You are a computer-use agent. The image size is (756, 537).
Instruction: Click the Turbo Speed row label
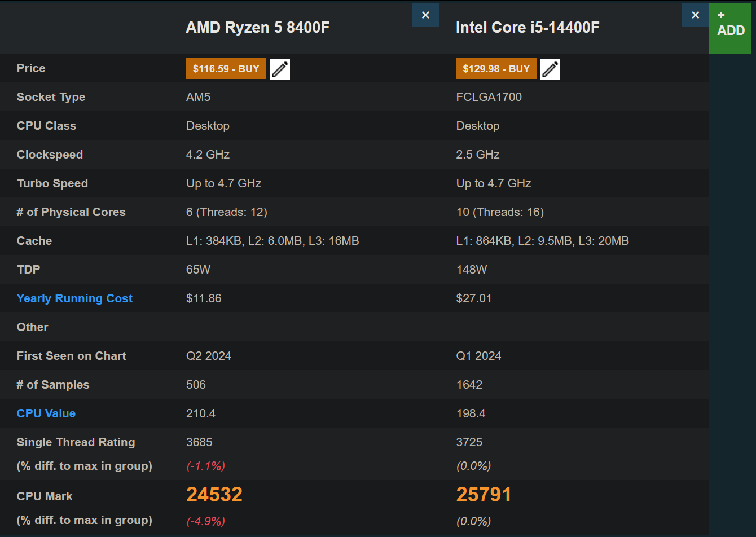pos(52,183)
